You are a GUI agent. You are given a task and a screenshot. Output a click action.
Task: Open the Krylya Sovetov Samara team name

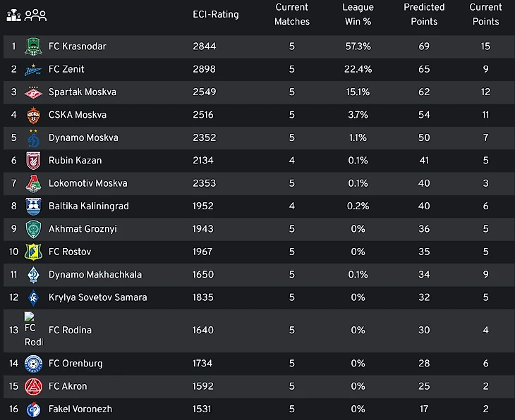click(98, 297)
